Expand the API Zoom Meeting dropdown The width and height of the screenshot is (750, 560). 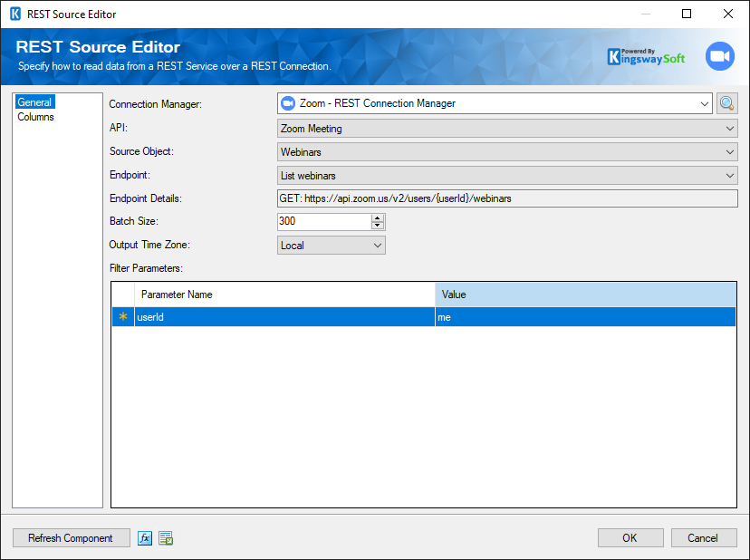[507, 129]
